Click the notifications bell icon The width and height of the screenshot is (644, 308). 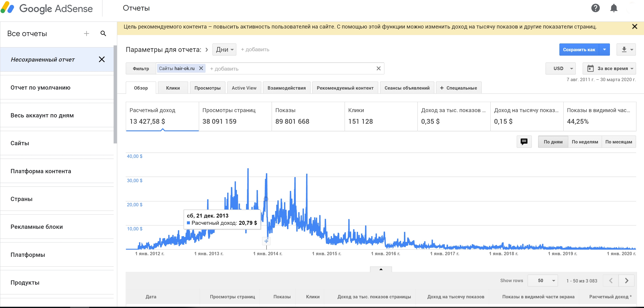(x=614, y=8)
